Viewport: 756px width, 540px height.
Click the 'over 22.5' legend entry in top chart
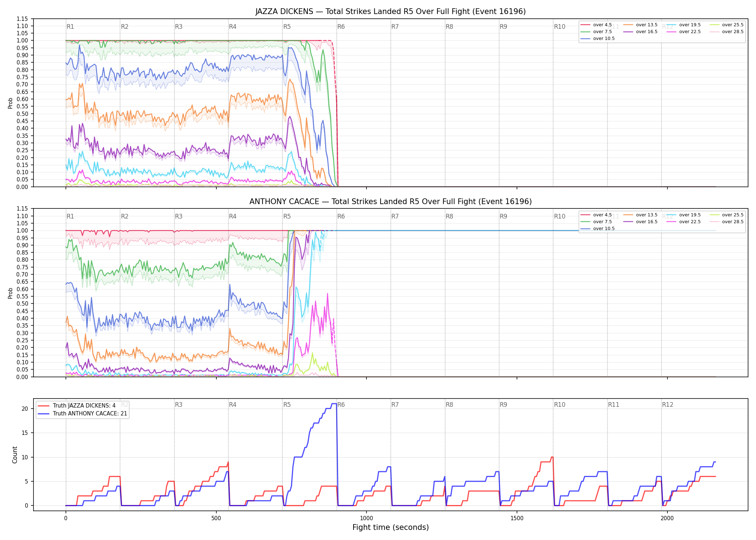point(684,32)
